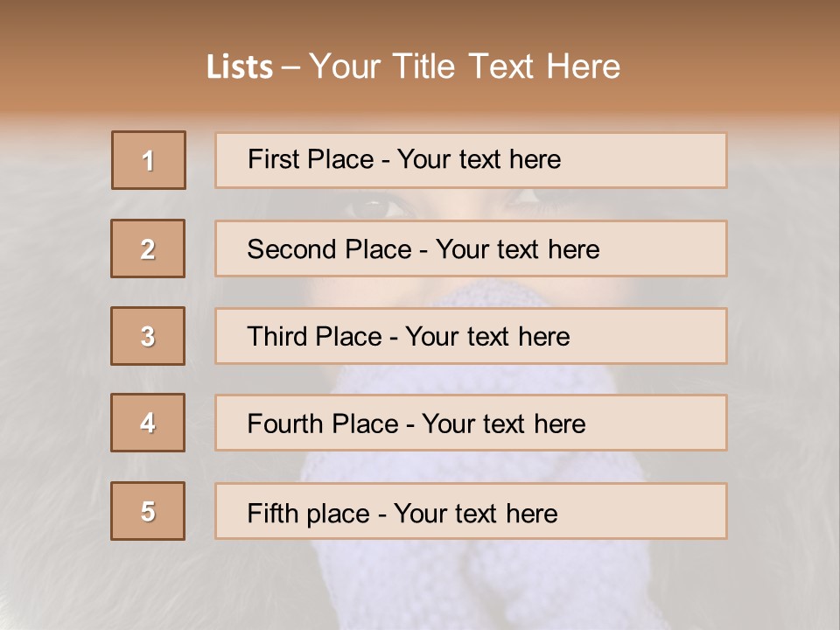Select the "Your Title Text Here" heading

coord(465,66)
